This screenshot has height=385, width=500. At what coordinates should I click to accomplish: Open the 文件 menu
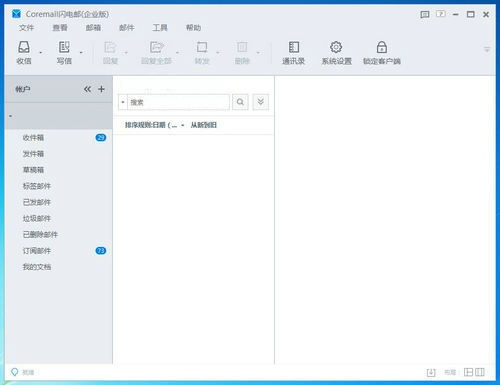26,28
